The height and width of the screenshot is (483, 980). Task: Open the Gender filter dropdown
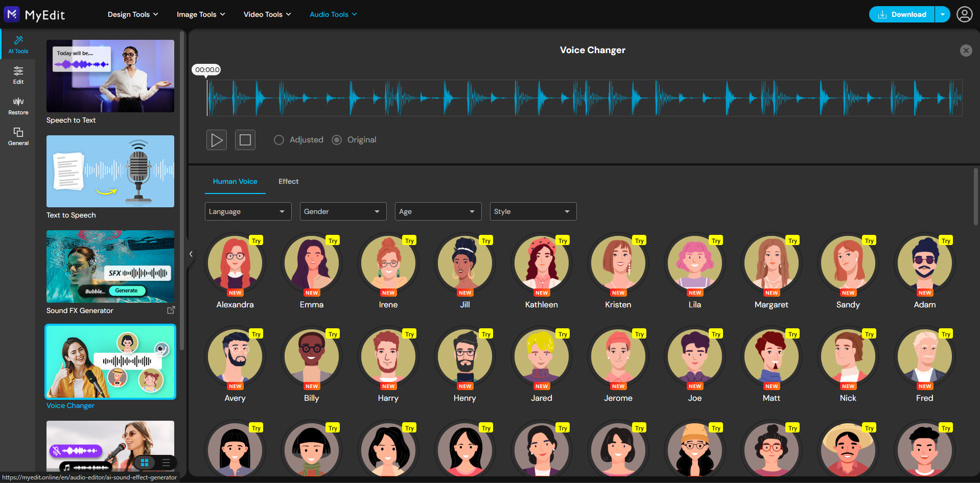343,211
